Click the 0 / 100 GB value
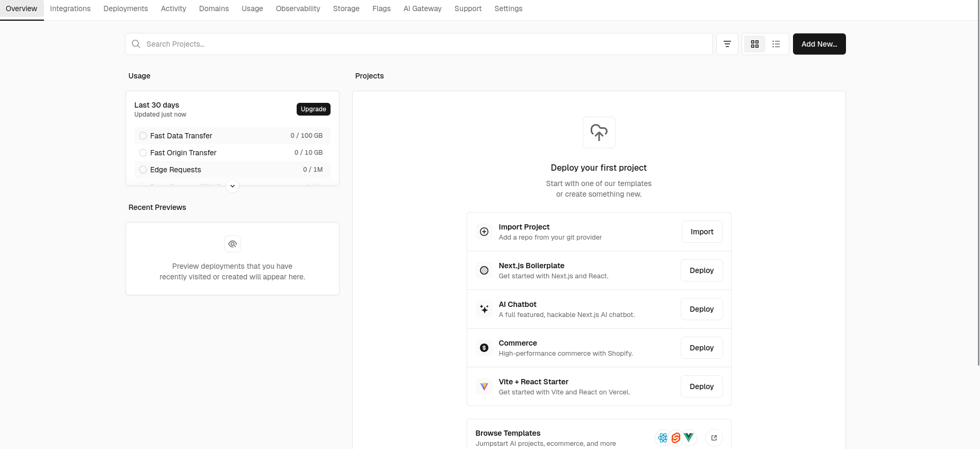The width and height of the screenshot is (980, 449). tap(306, 136)
